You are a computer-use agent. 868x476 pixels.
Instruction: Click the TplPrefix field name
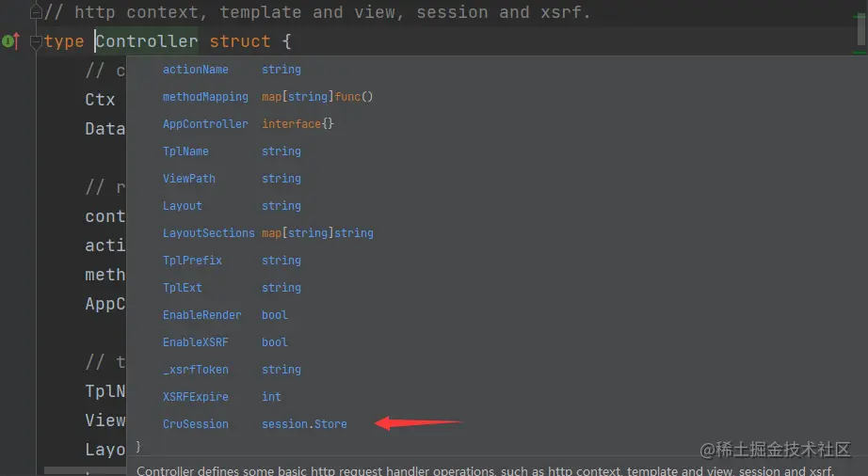(192, 261)
